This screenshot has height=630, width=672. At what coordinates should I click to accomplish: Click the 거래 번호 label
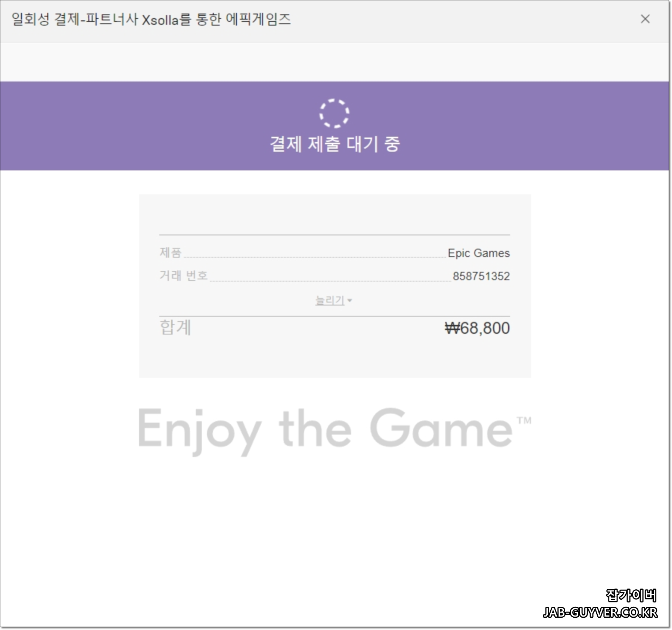184,276
